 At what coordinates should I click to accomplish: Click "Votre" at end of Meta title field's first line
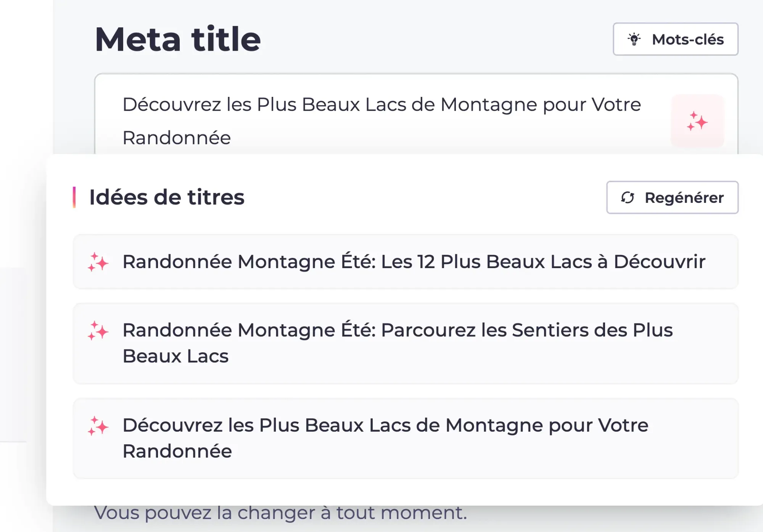point(616,105)
